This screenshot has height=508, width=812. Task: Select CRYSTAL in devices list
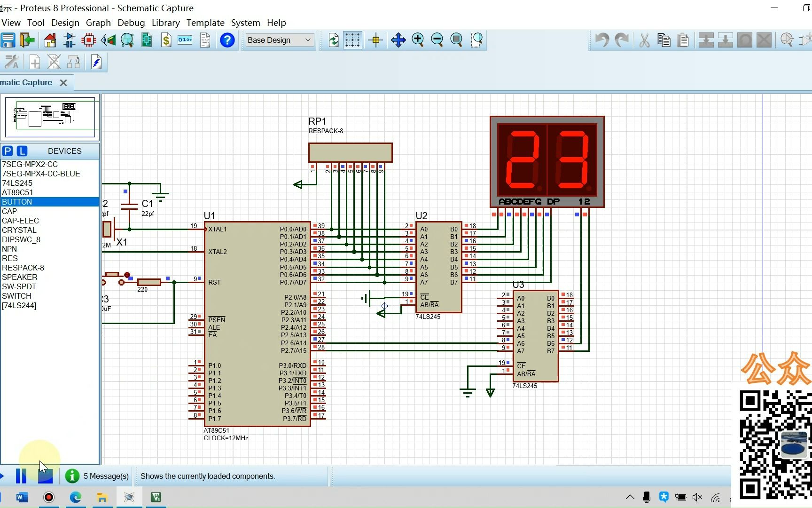[x=50, y=230]
